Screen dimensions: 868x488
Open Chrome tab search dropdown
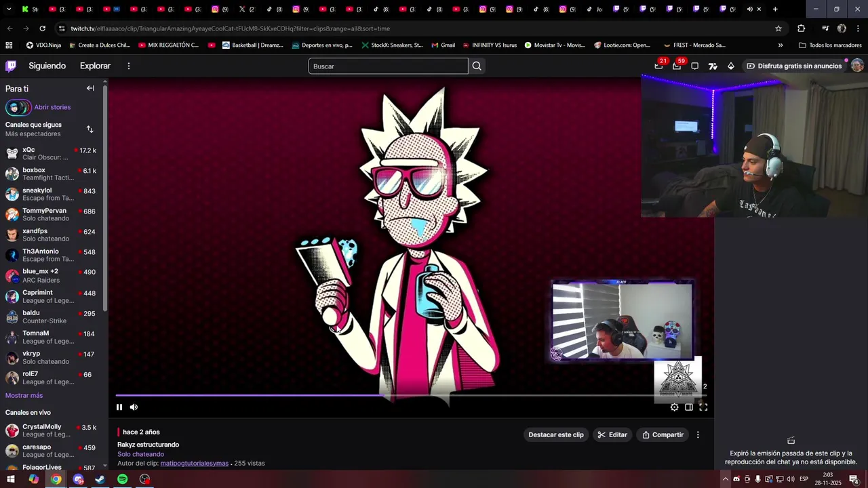9,9
